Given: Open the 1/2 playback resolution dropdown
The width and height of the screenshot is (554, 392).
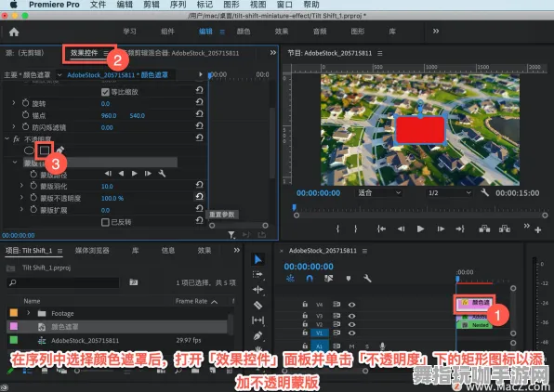Looking at the screenshot, I should click(x=449, y=193).
